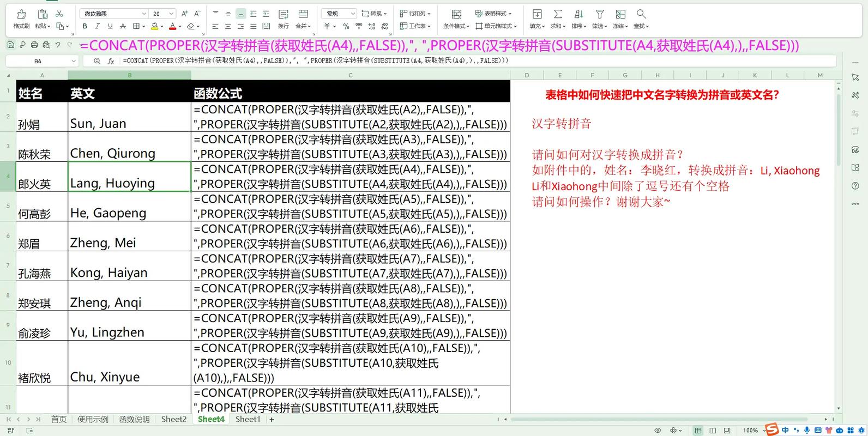Click the microphone icon in input method bar
The width and height of the screenshot is (868, 436).
[x=806, y=430]
